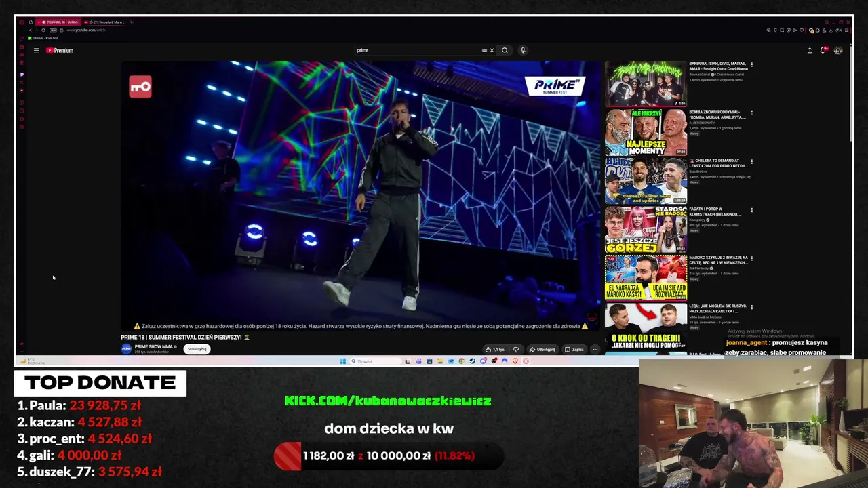This screenshot has width=868, height=488.
Task: Open PRIME SHOW MMA channel avatar
Action: (125, 348)
